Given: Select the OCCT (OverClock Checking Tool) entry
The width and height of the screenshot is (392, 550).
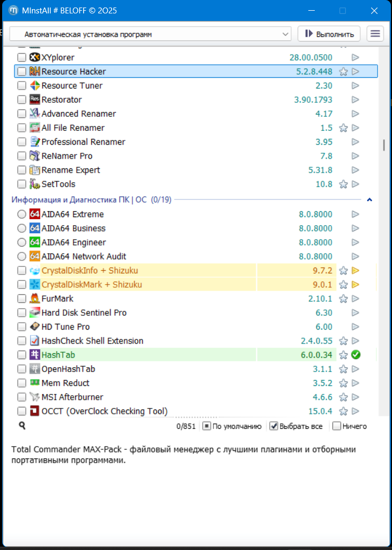Looking at the screenshot, I should 104,411.
